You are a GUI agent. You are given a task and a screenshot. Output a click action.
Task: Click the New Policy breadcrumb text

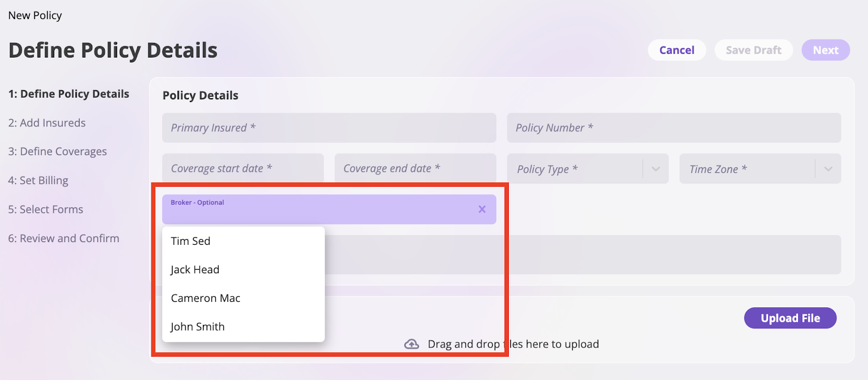click(x=35, y=15)
